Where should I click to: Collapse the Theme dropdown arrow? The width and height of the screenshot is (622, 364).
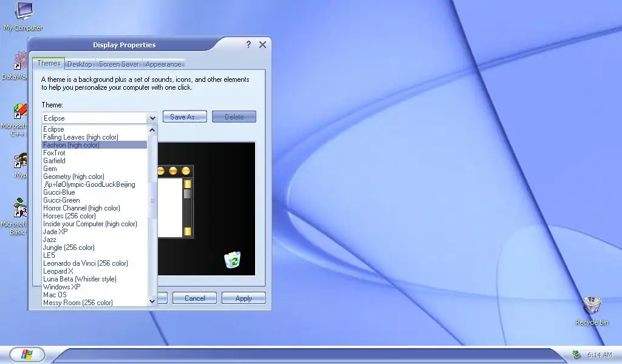coord(152,118)
